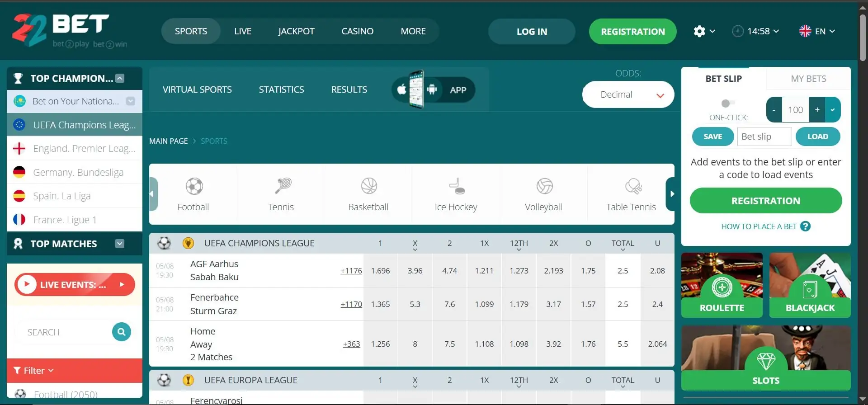The width and height of the screenshot is (868, 405).
Task: Switch to the My Bets tab
Action: [x=808, y=79]
